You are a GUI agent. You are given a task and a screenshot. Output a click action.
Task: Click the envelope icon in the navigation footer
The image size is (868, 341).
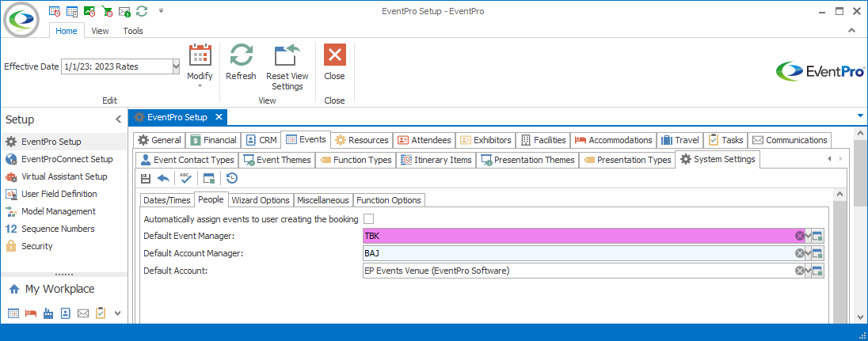tap(83, 313)
